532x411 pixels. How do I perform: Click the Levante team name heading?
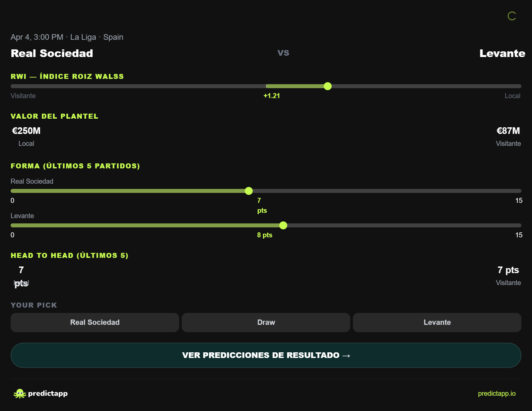(502, 53)
